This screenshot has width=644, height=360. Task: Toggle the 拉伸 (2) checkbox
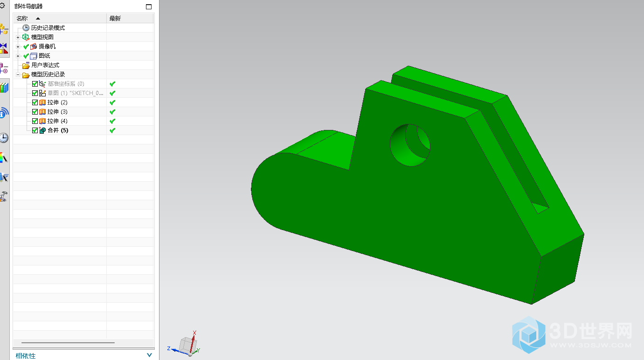(35, 102)
